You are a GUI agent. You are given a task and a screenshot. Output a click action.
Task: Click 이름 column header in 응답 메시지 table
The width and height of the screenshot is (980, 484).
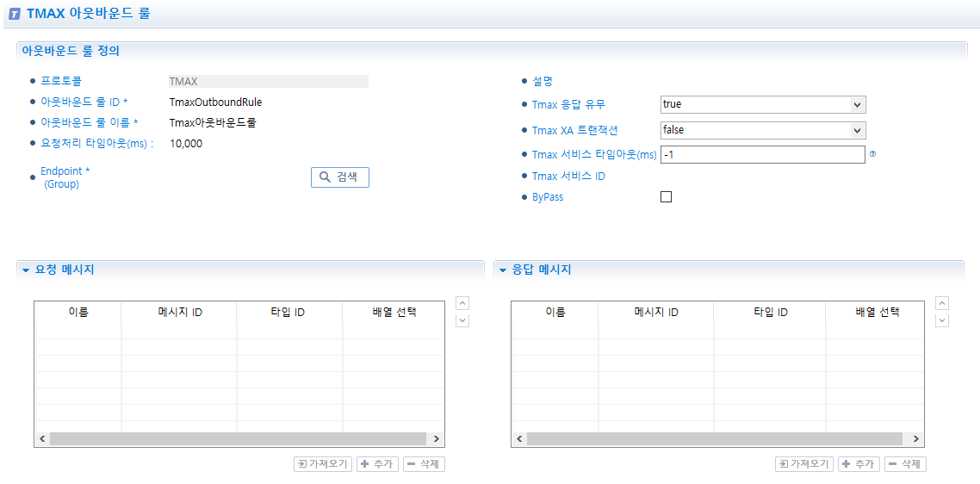click(x=555, y=312)
